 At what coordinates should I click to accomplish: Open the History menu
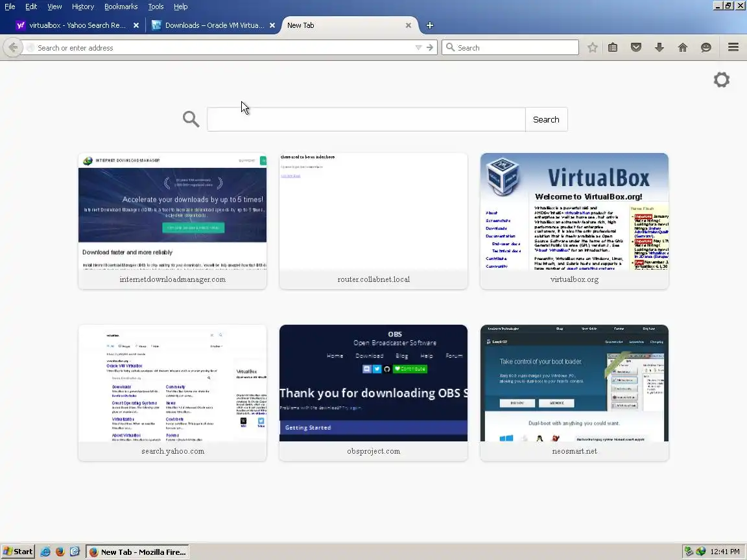[x=83, y=6]
